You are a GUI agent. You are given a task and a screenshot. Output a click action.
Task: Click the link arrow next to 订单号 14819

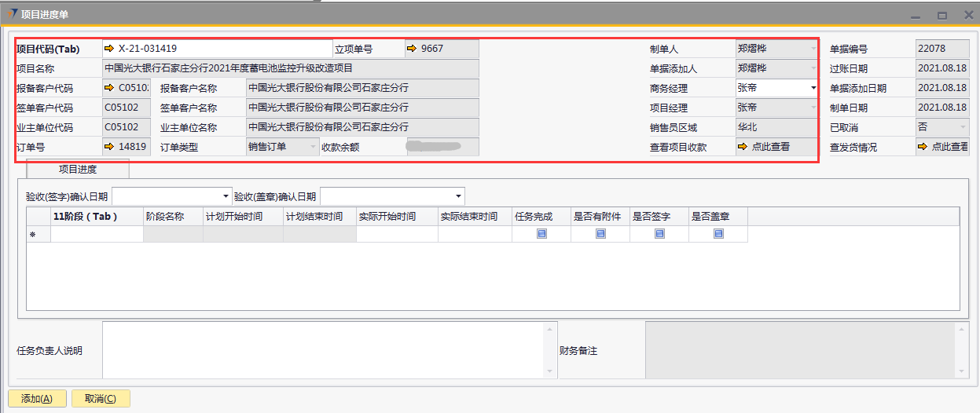(109, 147)
